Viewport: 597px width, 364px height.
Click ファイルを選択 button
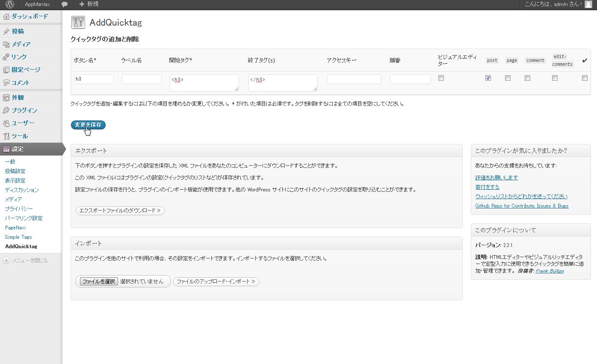(99, 282)
